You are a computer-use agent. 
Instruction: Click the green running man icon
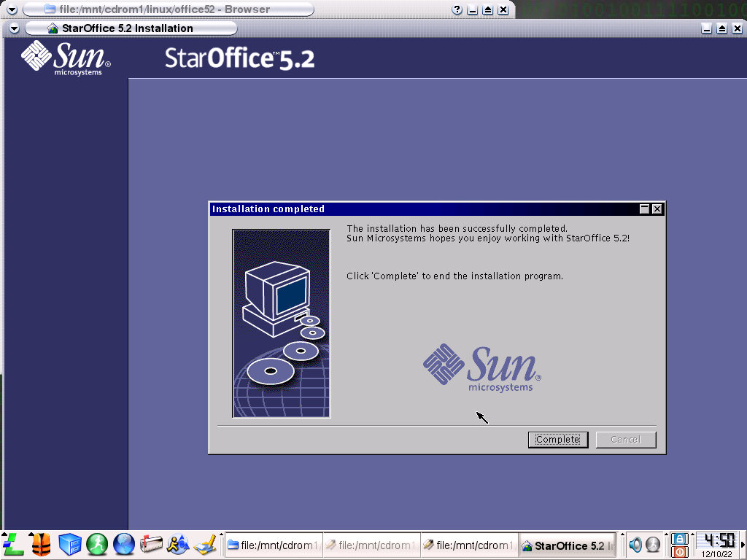tap(97, 544)
